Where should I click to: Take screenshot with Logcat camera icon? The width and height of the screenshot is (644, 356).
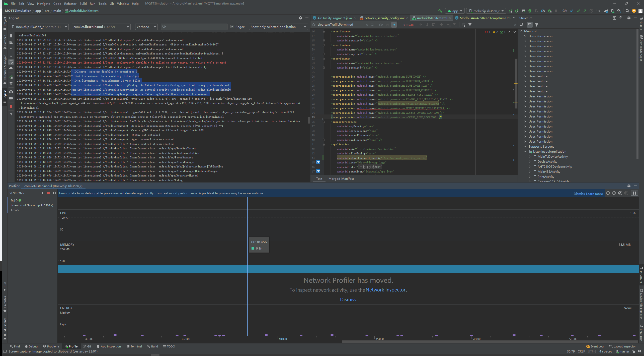point(11,92)
